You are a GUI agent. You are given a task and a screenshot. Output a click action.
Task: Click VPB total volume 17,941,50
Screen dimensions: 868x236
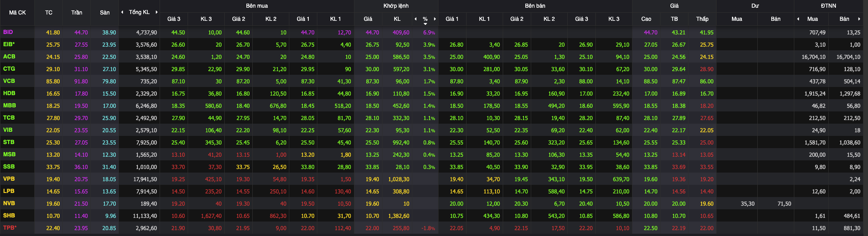[145, 179]
